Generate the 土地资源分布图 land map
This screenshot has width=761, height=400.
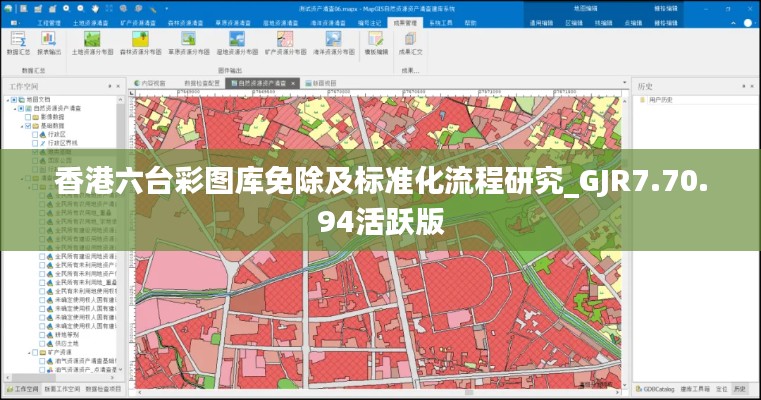(x=92, y=43)
